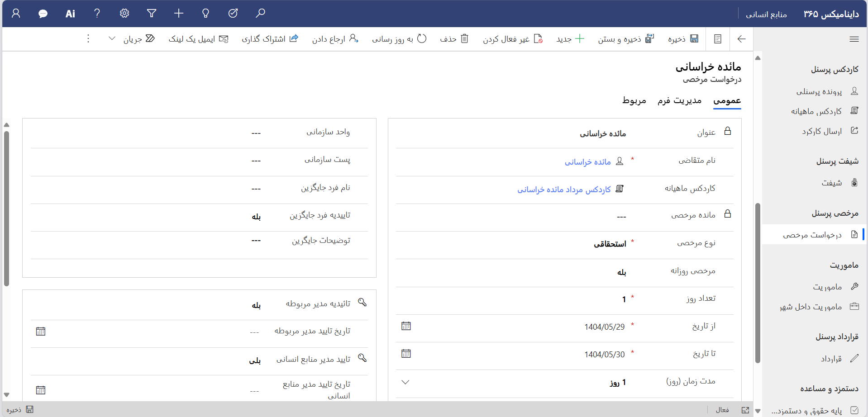Open the کاردکس مرداد مائده خراسانی link
Screen dimensions: 868x417
564,190
